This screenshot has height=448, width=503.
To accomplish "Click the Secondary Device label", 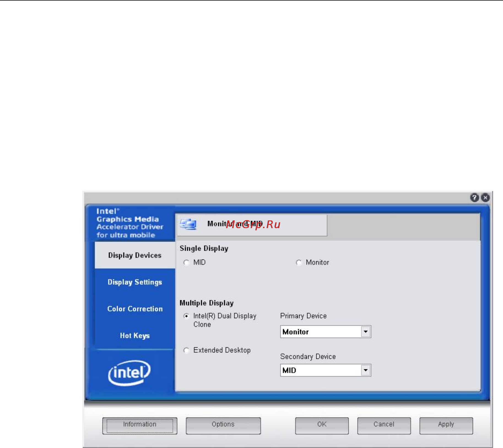I will [308, 357].
